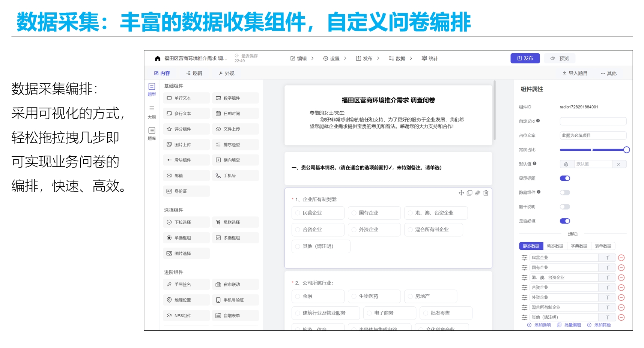
Task: Click the 添加选项 link
Action: pos(539,325)
